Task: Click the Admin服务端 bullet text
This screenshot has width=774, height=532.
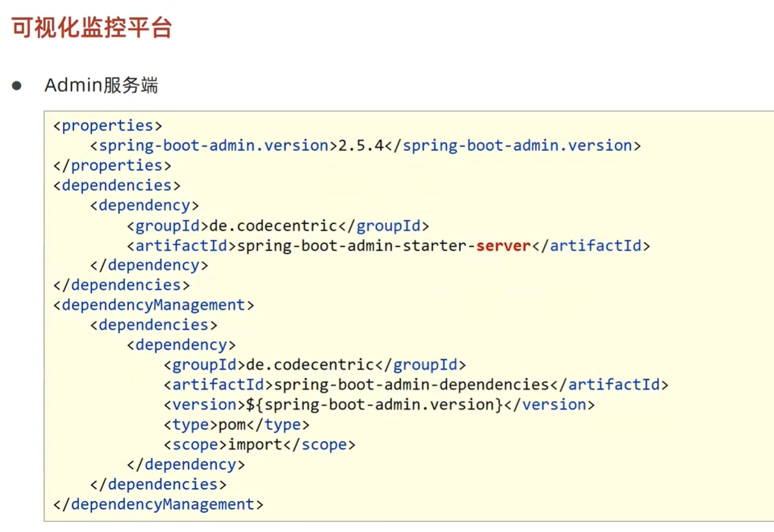Action: point(101,85)
